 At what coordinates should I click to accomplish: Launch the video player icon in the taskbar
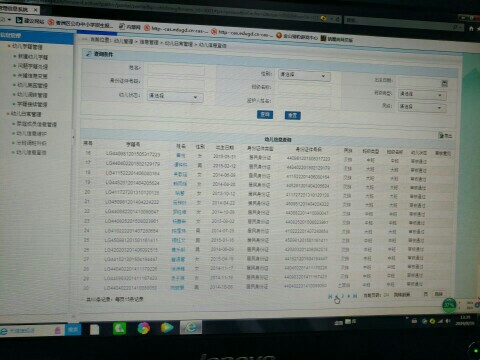tap(167, 328)
